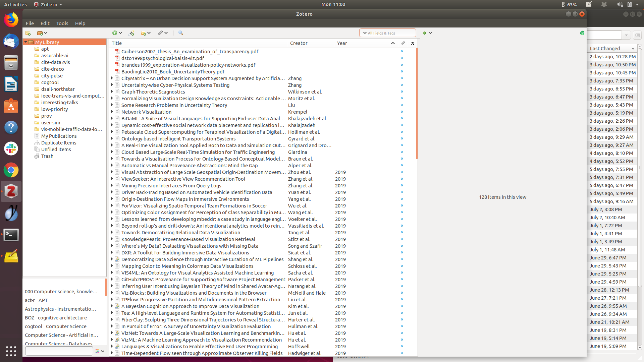Screen dimensions: 644x362
Task: Select the cognitive architecture tag
Action: coord(62,317)
